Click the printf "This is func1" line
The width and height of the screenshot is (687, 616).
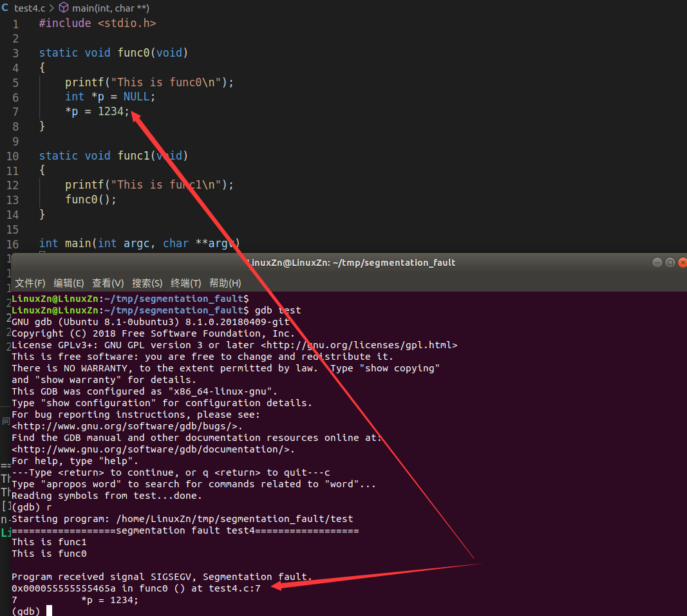(149, 185)
